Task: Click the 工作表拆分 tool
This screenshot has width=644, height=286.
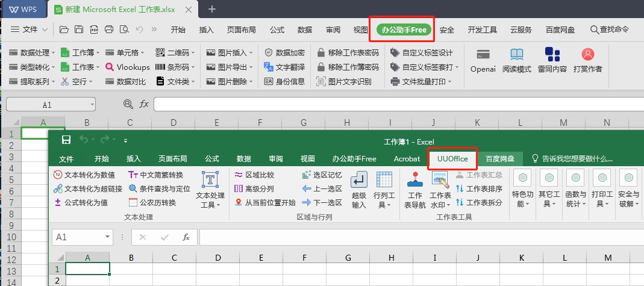Action: coord(479,203)
